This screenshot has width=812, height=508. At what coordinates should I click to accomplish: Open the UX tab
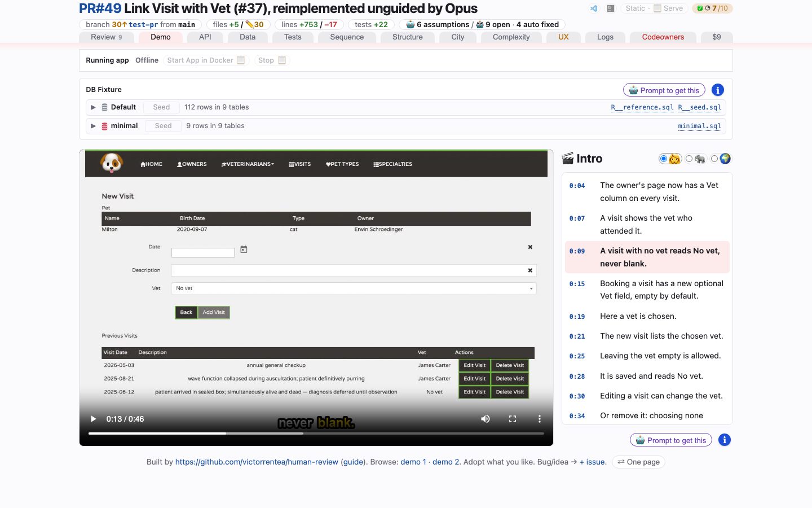563,37
